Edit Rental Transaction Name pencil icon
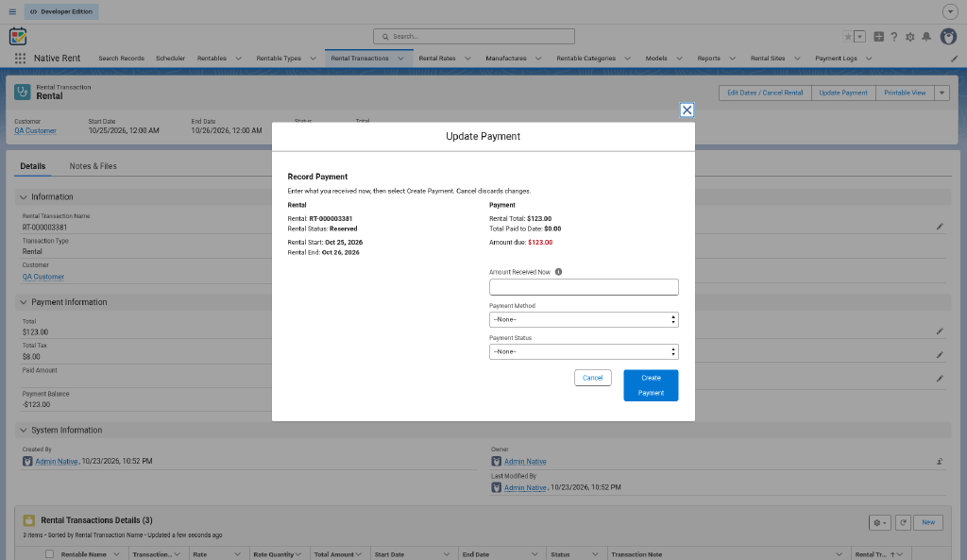Viewport: 967px width, 560px height. 940,227
